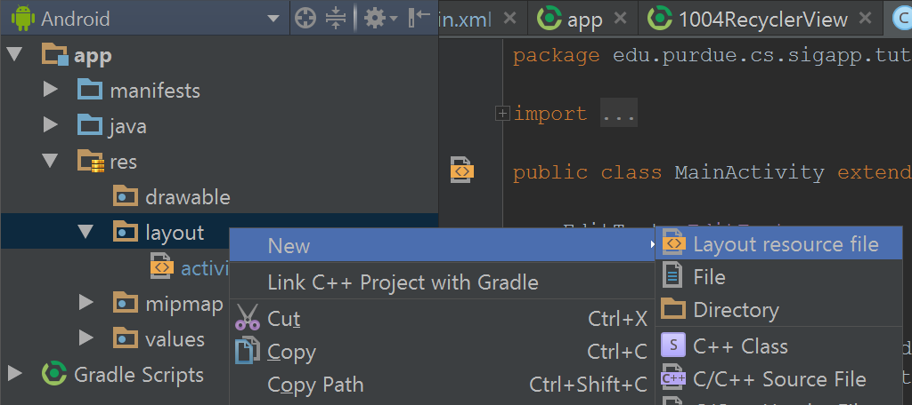Click the scissors Cut icon

pos(247,318)
